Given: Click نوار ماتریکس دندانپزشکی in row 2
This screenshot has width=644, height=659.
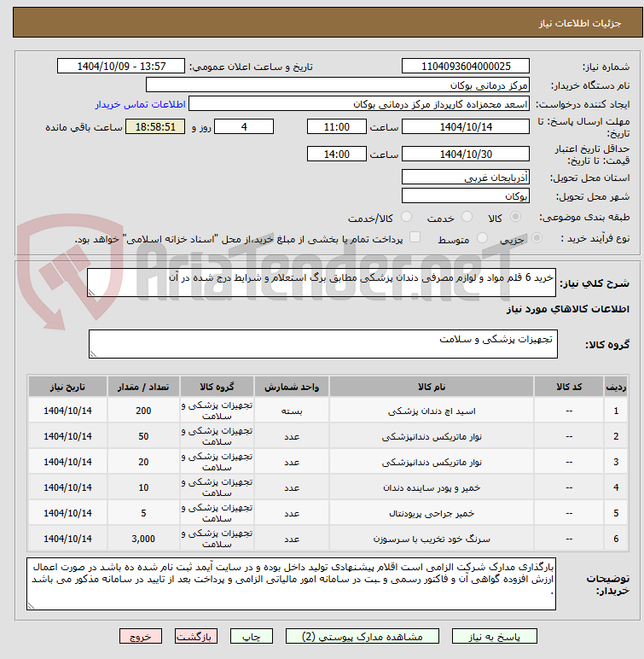Looking at the screenshot, I should click(x=432, y=436).
